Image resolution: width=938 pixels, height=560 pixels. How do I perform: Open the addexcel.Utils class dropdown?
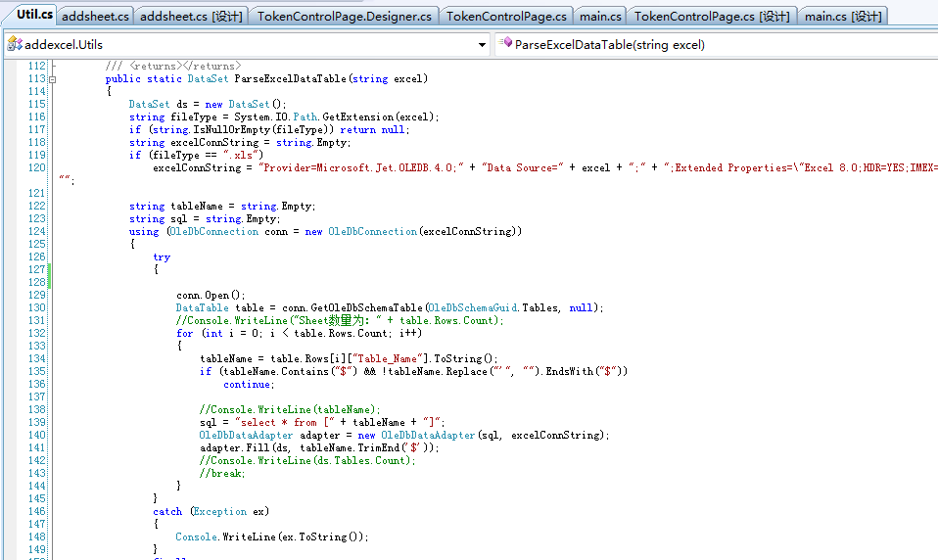(x=245, y=44)
